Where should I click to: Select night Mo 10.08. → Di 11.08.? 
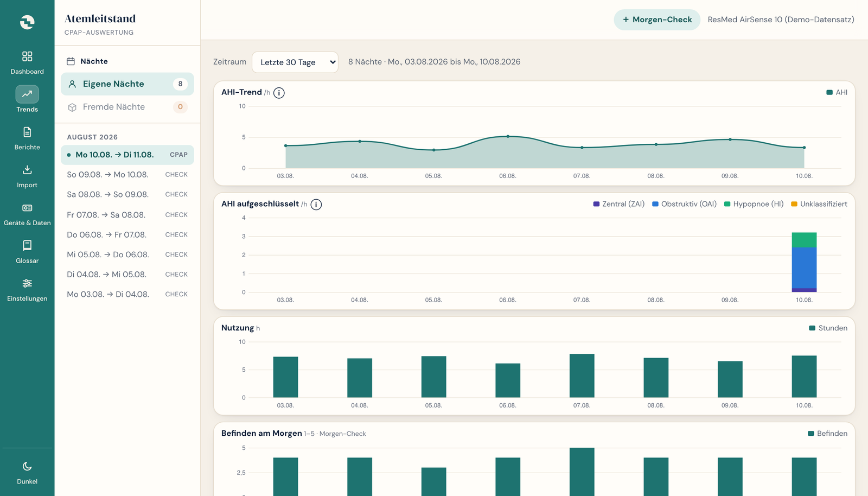[x=127, y=155]
